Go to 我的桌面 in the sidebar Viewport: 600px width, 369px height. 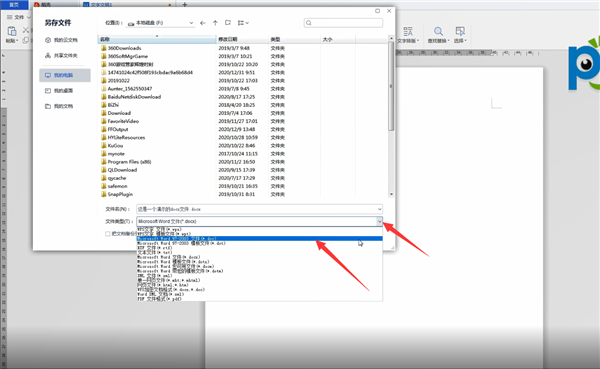click(x=59, y=91)
